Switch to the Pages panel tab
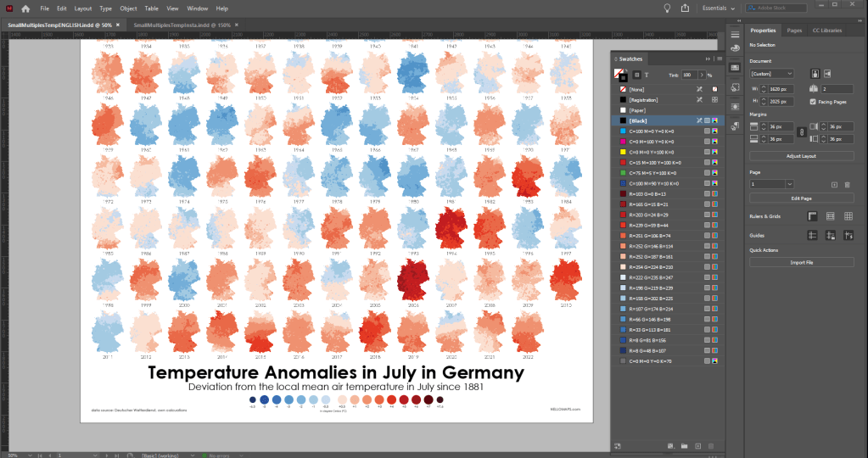The image size is (868, 458). (x=794, y=31)
